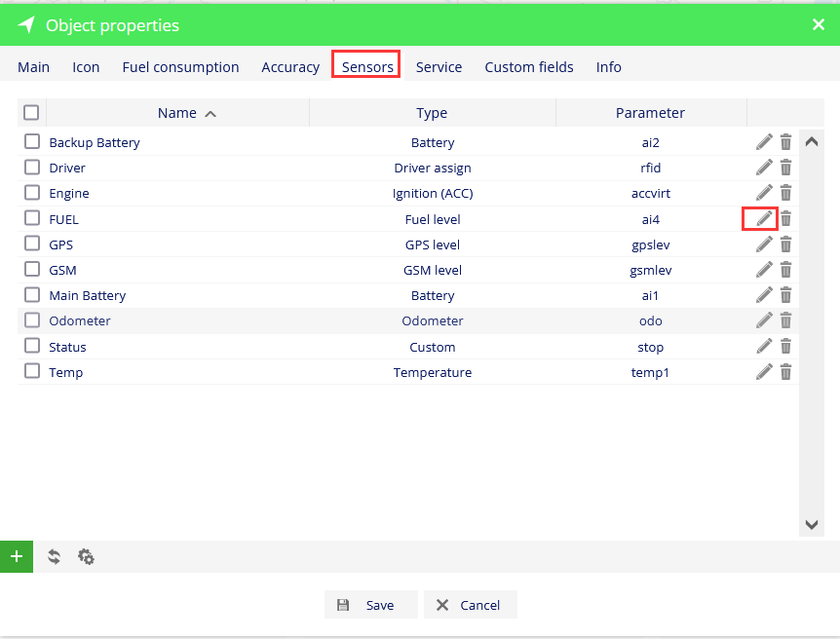
Task: Click the scroll down chevron in list
Action: [812, 524]
